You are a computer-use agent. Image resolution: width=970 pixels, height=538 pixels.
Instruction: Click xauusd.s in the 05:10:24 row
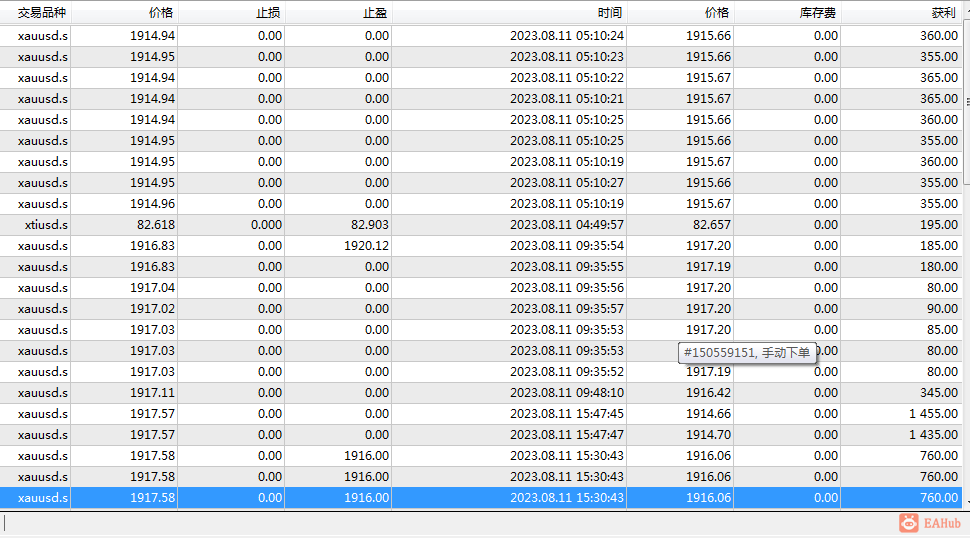point(43,36)
